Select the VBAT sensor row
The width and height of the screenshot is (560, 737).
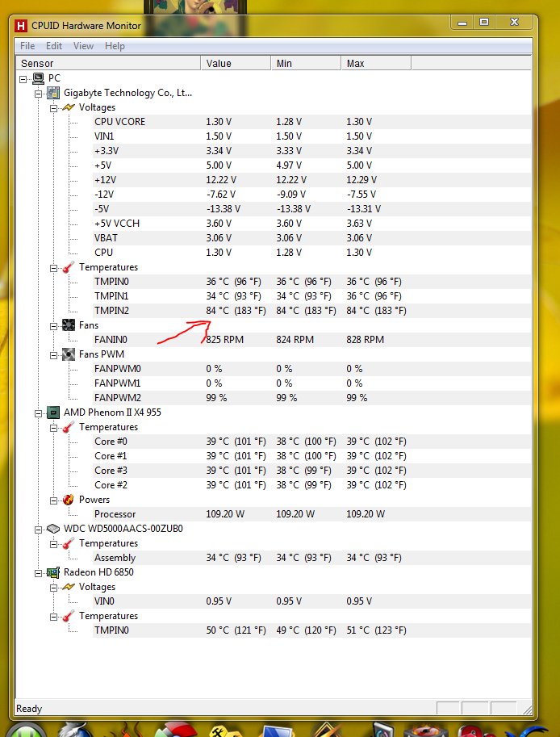tap(312, 238)
